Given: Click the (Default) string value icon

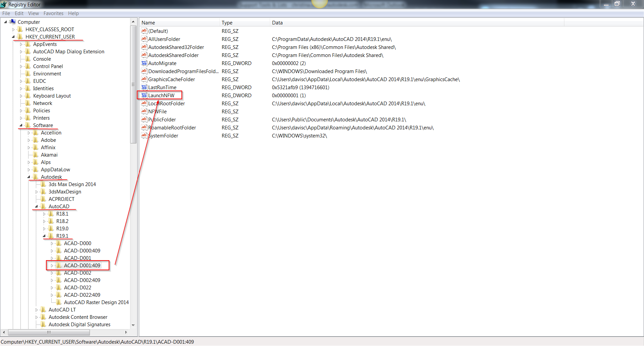Looking at the screenshot, I should [144, 31].
